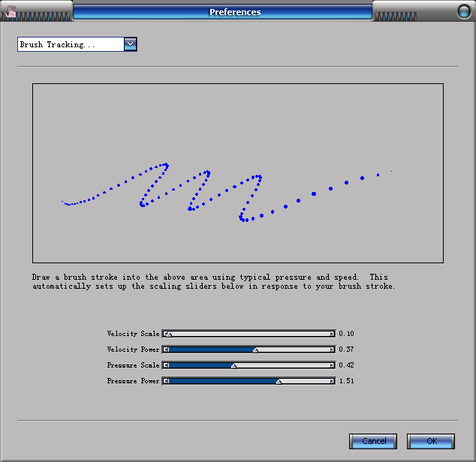Click Pressure Power slider right arrow

(x=332, y=381)
